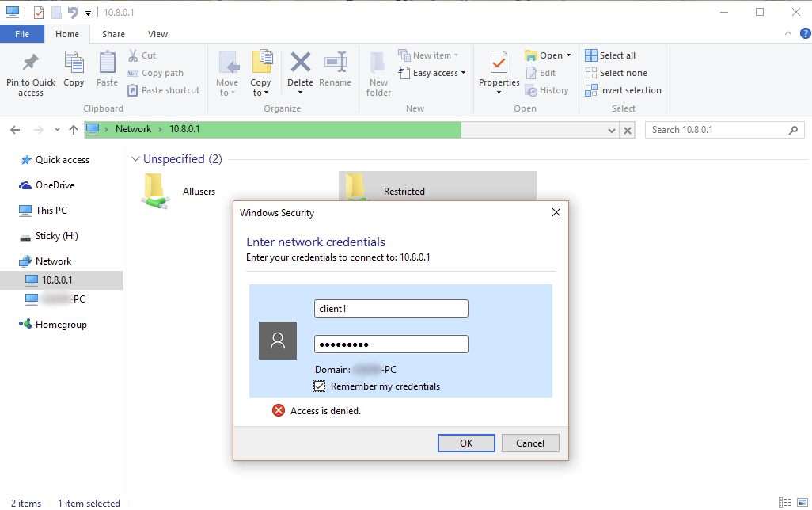The height and width of the screenshot is (510, 812).
Task: Cancel the network credentials dialog
Action: 529,443
